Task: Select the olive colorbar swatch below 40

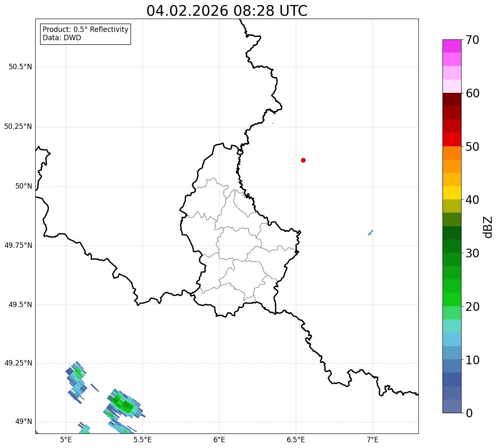Action: point(452,206)
